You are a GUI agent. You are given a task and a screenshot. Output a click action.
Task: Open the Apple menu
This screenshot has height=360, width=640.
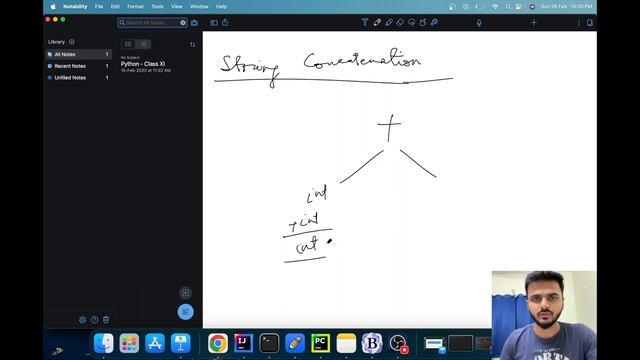pos(53,7)
